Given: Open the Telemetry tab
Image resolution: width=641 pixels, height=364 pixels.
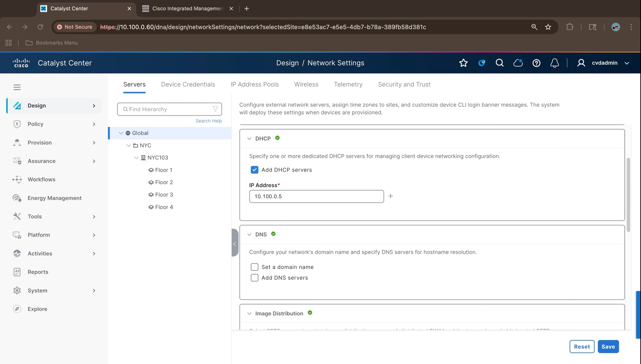Looking at the screenshot, I should coord(348,85).
